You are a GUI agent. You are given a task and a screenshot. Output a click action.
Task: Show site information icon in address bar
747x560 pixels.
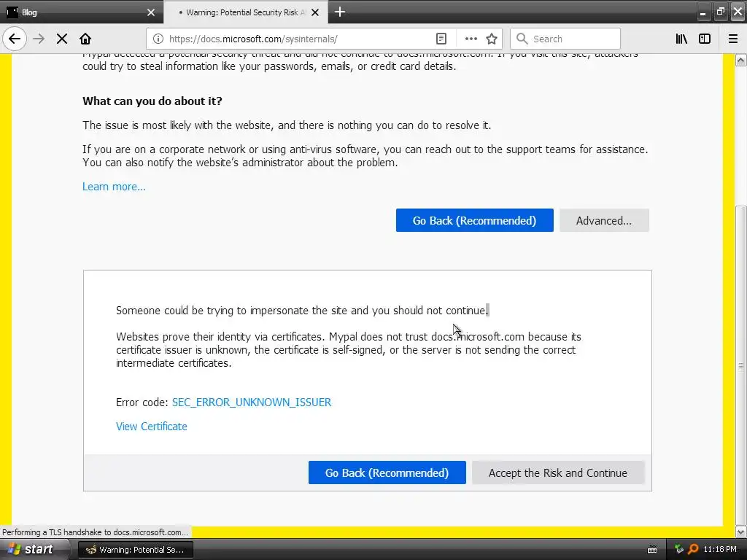click(158, 39)
